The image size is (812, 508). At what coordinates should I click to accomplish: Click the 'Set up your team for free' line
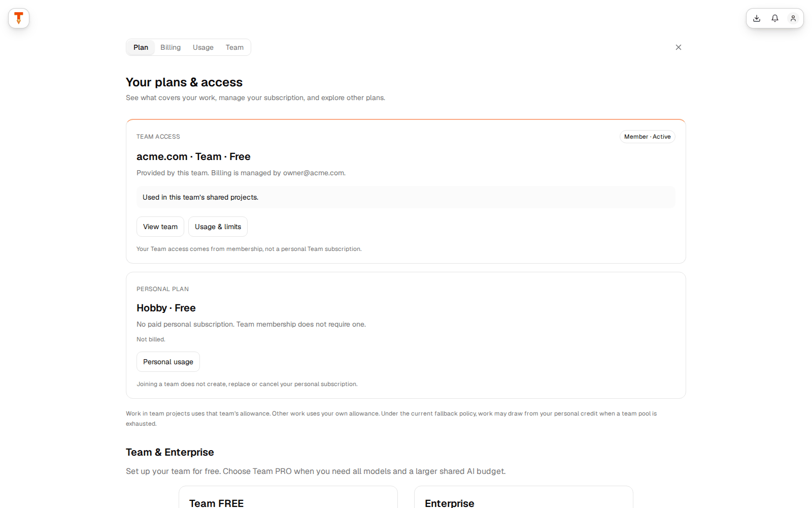[x=316, y=471]
